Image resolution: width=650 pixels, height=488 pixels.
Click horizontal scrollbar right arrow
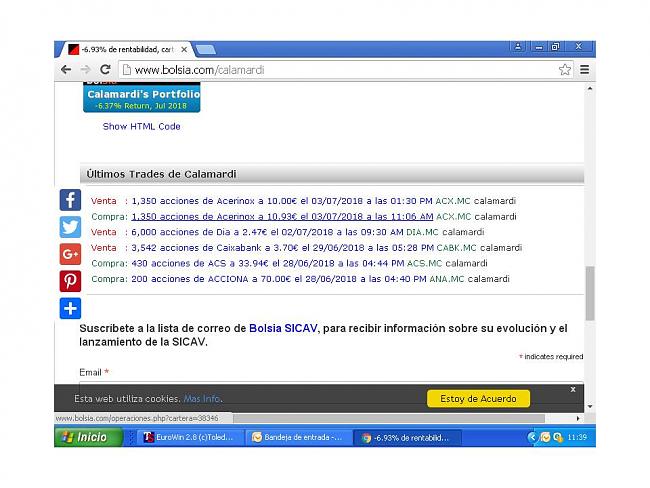[x=578, y=418]
